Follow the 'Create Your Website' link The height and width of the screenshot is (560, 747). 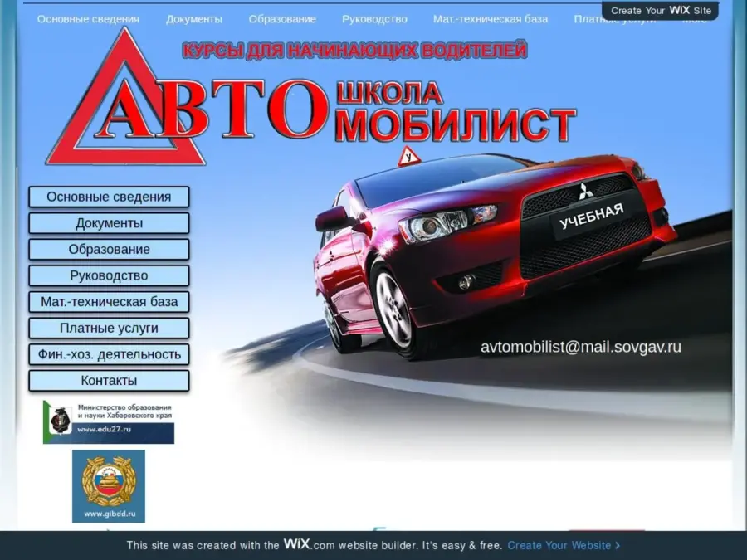(564, 545)
